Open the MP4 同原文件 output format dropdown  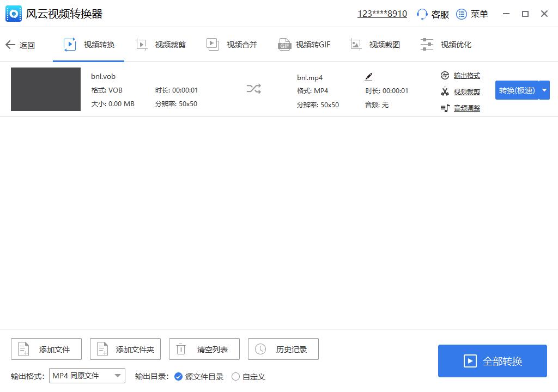coord(87,376)
